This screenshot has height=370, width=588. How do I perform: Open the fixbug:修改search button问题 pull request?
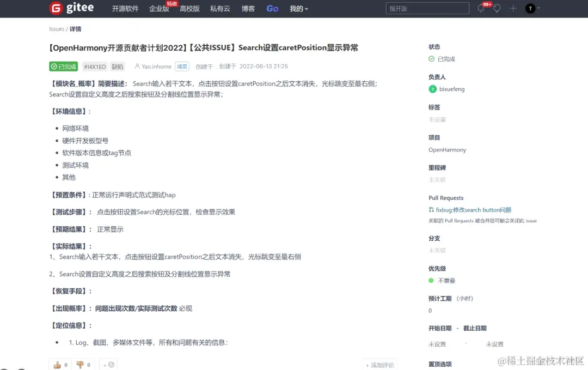click(475, 209)
